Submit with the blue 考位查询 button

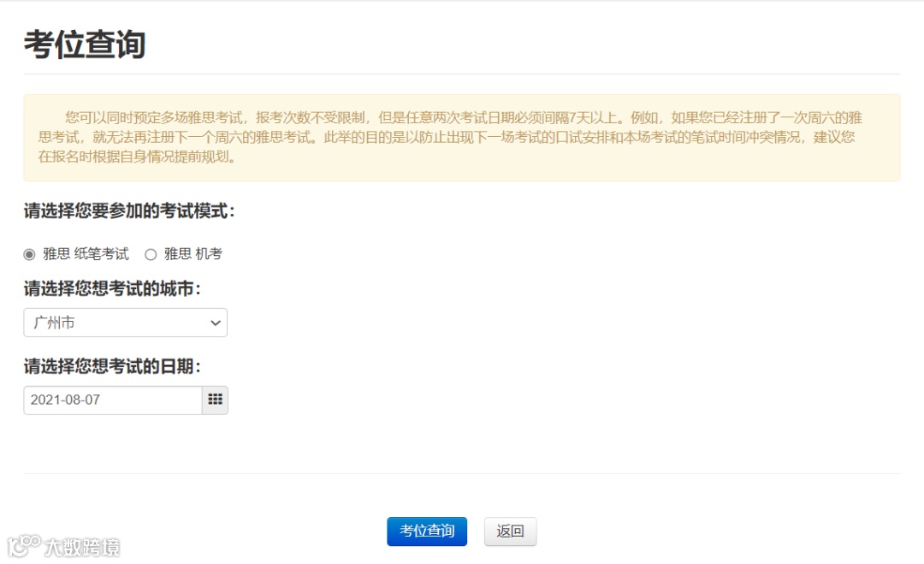(427, 531)
